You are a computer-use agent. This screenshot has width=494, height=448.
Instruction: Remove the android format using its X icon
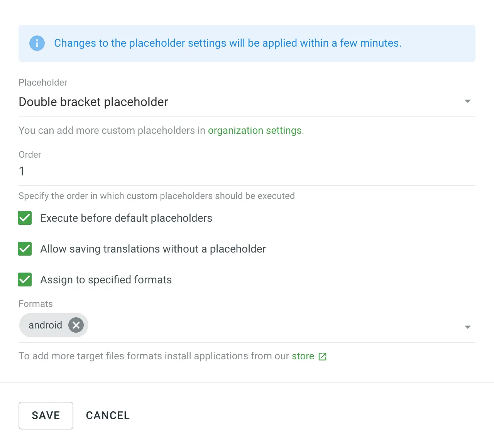pyautogui.click(x=76, y=325)
